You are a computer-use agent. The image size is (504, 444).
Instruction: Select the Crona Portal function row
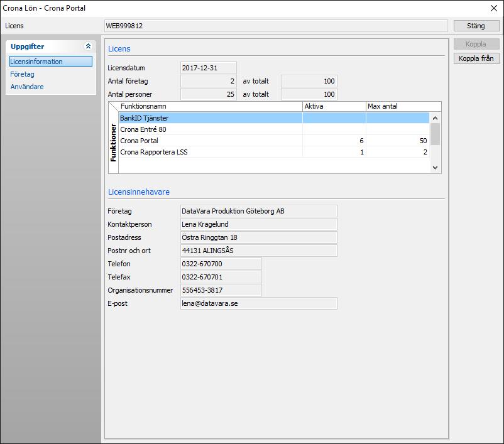point(274,141)
